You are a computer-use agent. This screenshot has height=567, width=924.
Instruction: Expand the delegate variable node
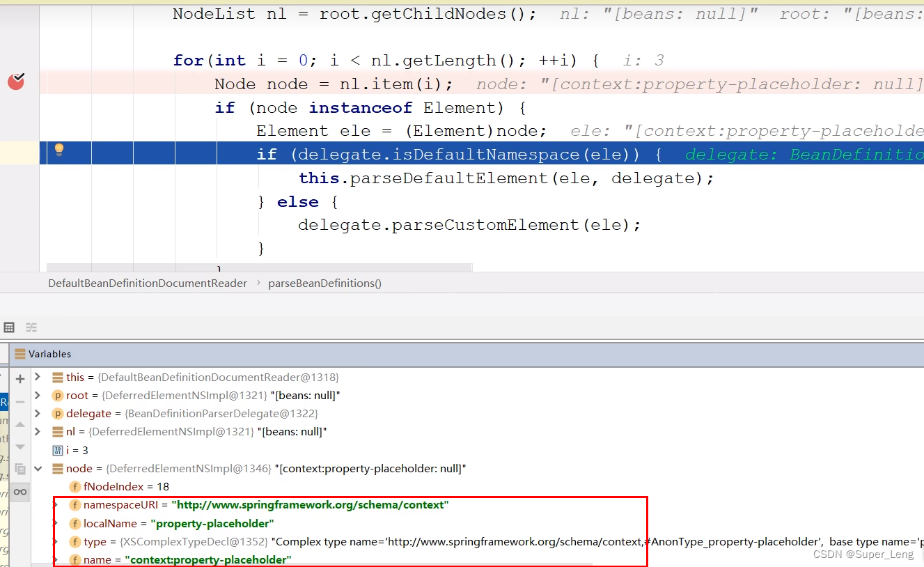(38, 413)
